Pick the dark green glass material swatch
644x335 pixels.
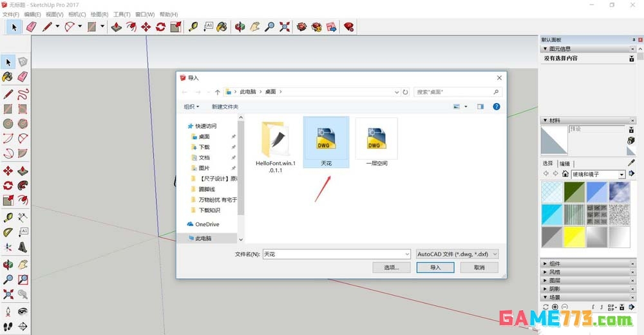click(574, 193)
